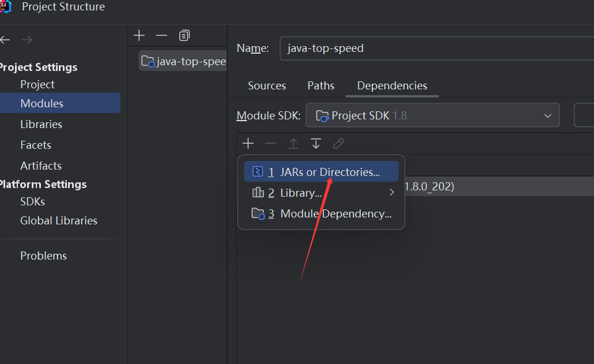Open the Project settings section

click(x=37, y=84)
